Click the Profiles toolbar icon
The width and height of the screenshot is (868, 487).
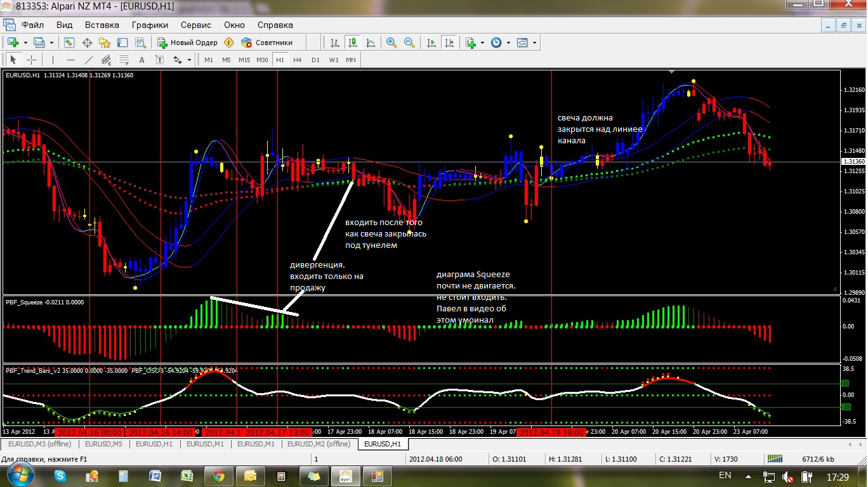(x=39, y=42)
